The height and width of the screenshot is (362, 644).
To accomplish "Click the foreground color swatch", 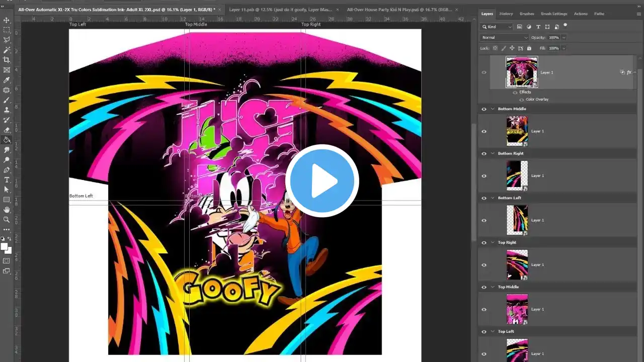I will 5,247.
